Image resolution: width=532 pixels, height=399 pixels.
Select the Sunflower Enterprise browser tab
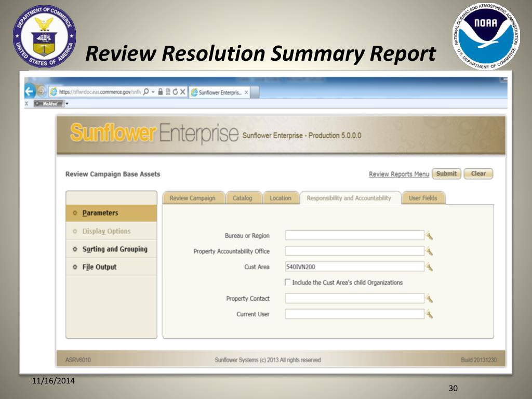click(x=219, y=92)
